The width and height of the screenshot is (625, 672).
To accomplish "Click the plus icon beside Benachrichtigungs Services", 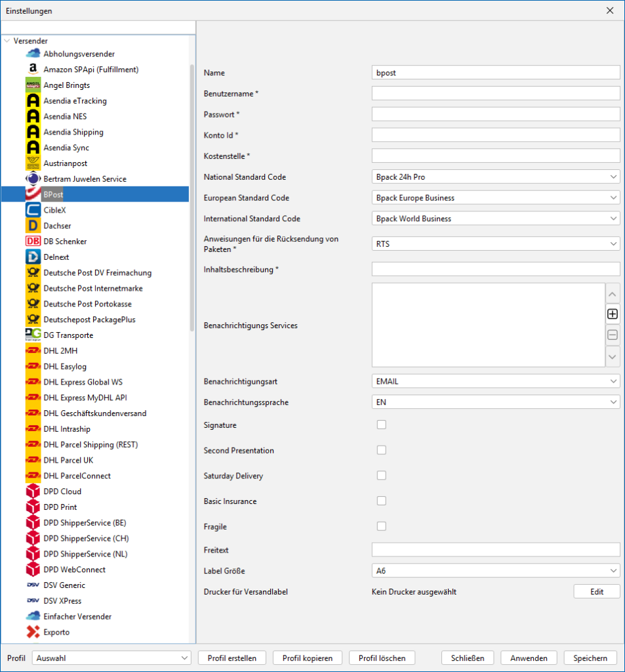I will tap(613, 314).
